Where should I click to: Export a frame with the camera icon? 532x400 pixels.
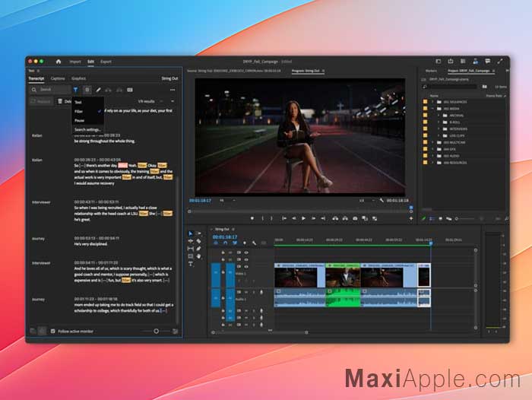click(355, 218)
